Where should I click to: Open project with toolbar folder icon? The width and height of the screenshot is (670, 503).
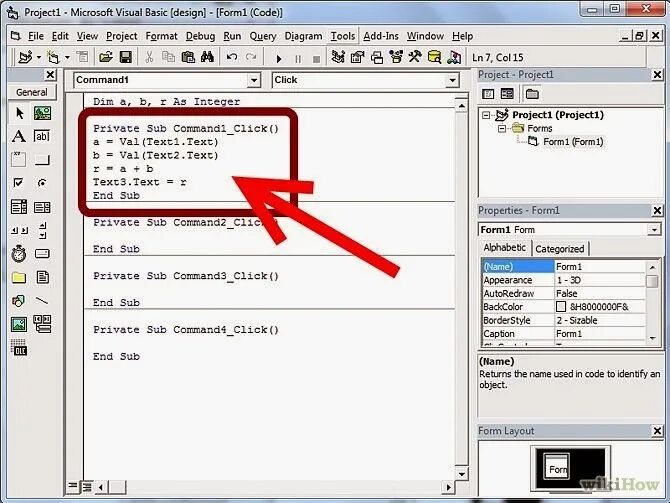tap(106, 57)
